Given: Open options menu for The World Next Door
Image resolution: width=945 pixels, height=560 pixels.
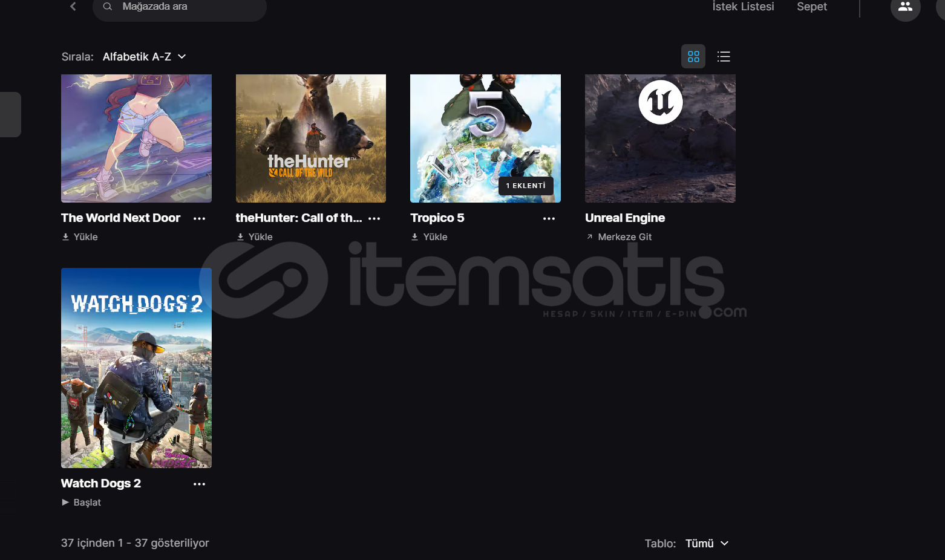Looking at the screenshot, I should point(199,218).
